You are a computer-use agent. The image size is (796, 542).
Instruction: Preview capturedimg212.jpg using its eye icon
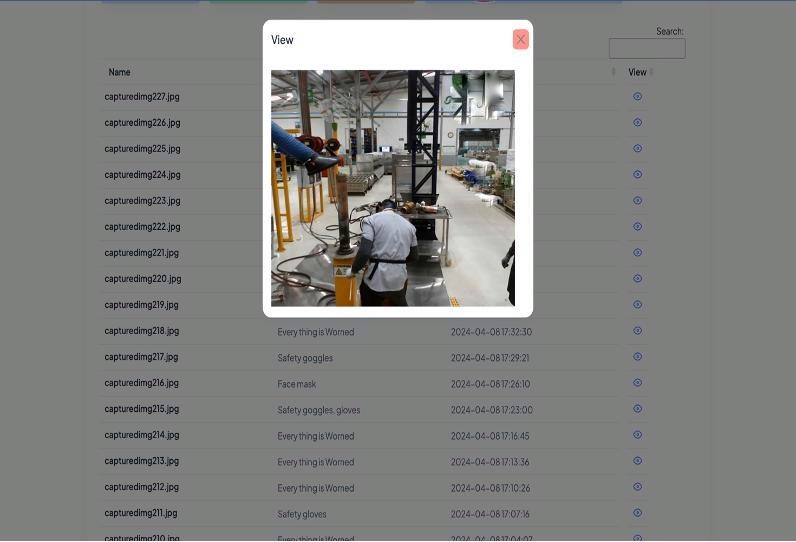tap(637, 487)
